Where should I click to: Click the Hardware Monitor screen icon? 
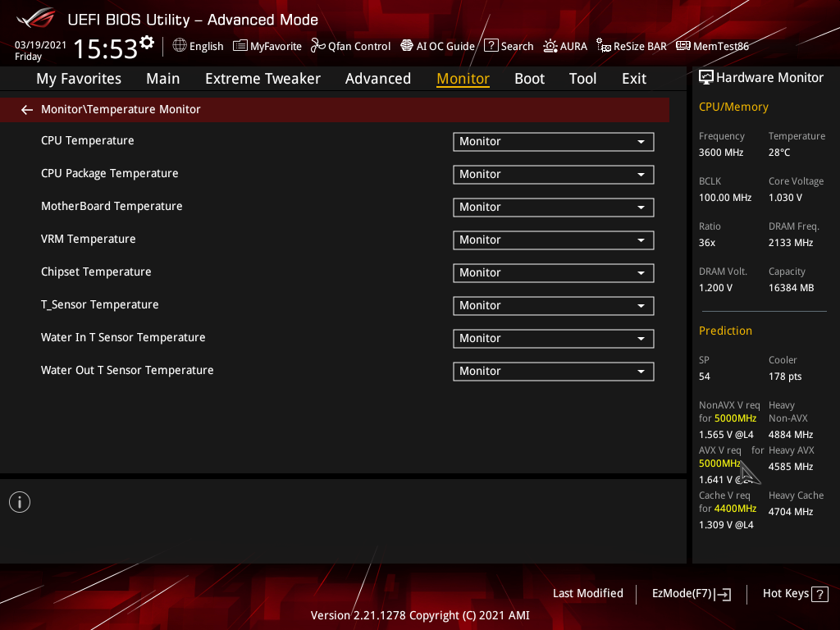point(706,78)
